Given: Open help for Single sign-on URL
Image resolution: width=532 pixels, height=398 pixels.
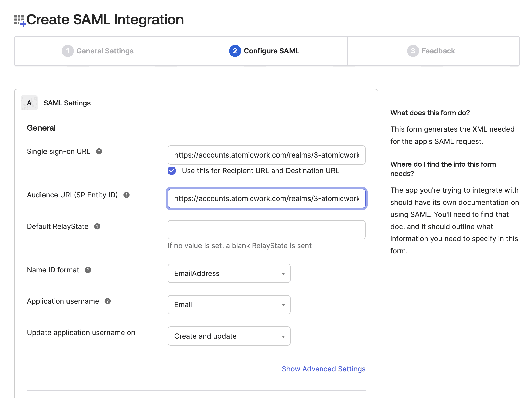Looking at the screenshot, I should point(99,151).
